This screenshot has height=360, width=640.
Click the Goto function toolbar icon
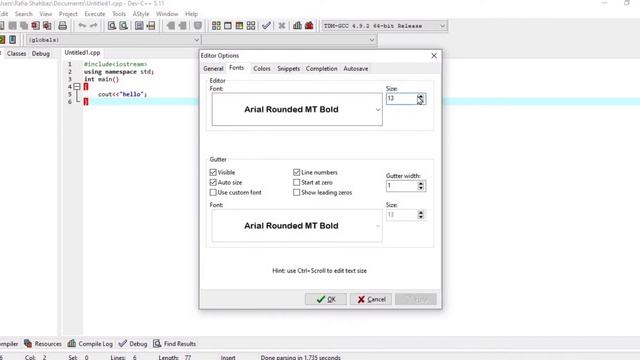139,26
